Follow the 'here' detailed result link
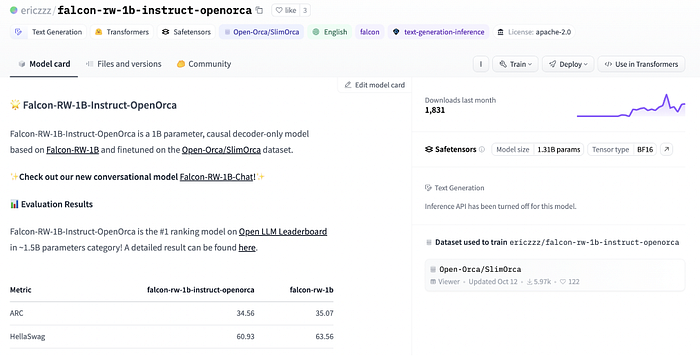700x362 pixels. pos(247,247)
